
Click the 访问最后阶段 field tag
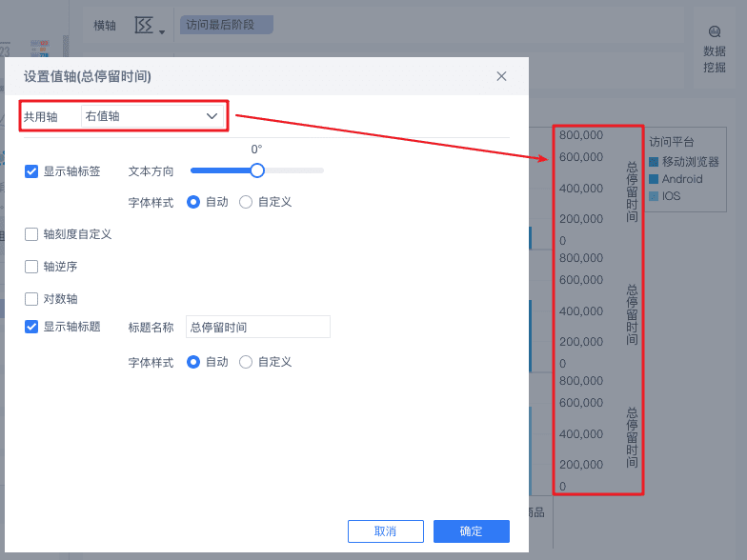pyautogui.click(x=227, y=25)
